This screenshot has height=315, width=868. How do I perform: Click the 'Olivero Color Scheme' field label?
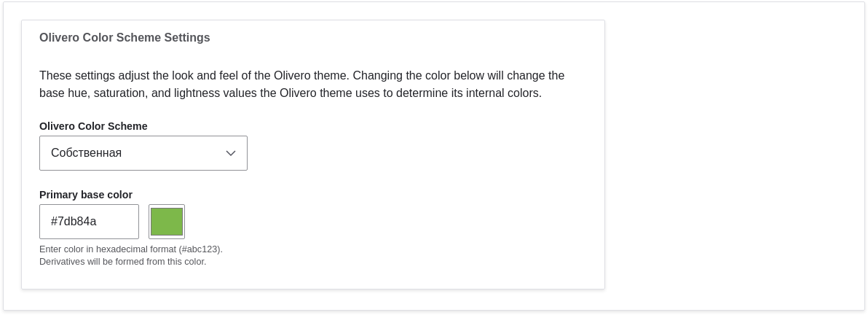93,126
